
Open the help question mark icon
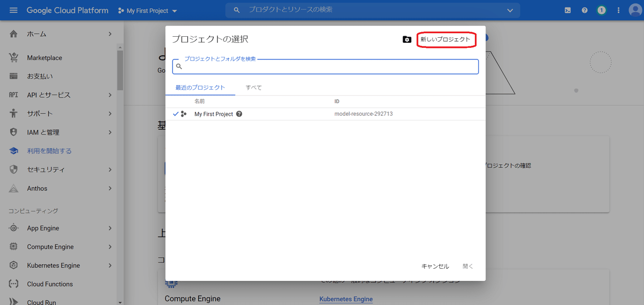coord(585,10)
